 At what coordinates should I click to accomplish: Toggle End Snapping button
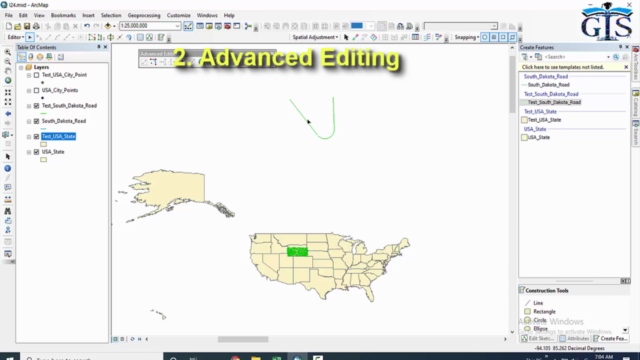coord(494,37)
